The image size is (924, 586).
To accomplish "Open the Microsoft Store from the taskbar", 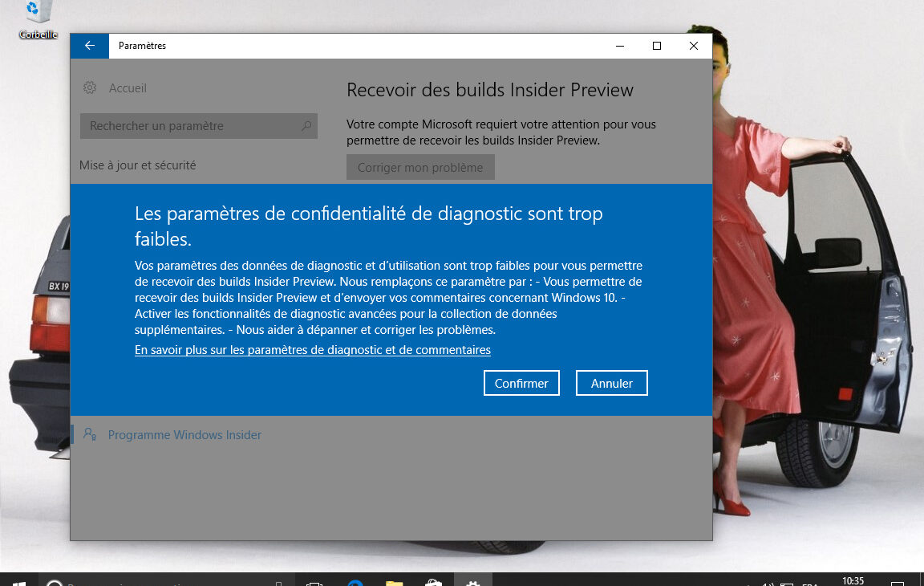I will (433, 580).
